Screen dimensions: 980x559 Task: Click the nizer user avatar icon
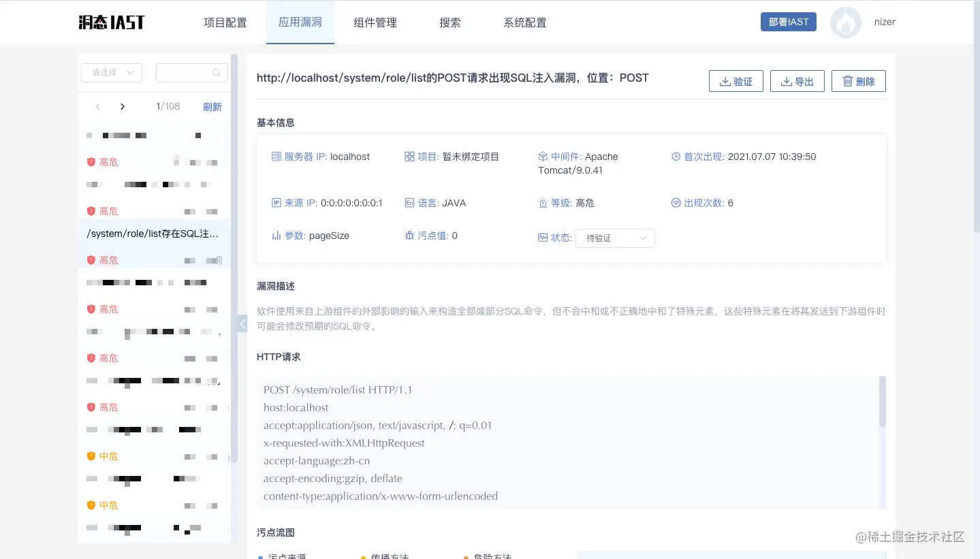point(845,22)
